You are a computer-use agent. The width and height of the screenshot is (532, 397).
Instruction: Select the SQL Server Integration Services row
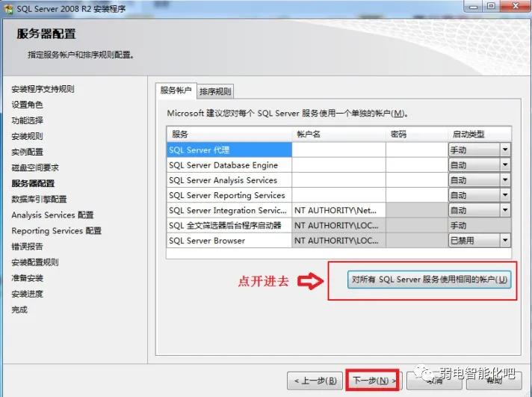click(229, 210)
